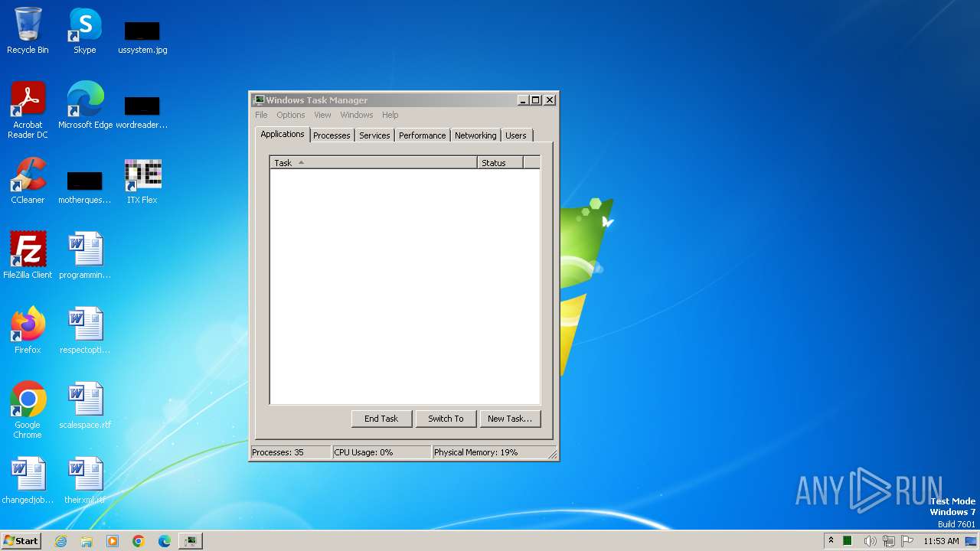Click the Task Manager CPU tray icon
Screen dimensions: 980x551
(848, 541)
